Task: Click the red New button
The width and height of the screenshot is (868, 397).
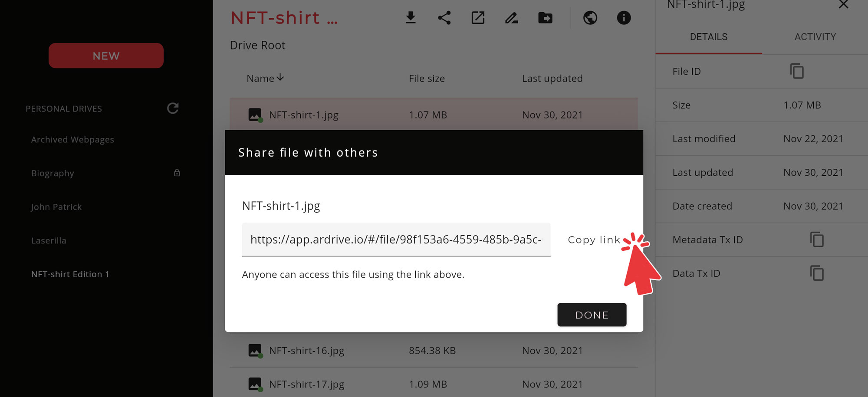Action: pyautogui.click(x=106, y=56)
